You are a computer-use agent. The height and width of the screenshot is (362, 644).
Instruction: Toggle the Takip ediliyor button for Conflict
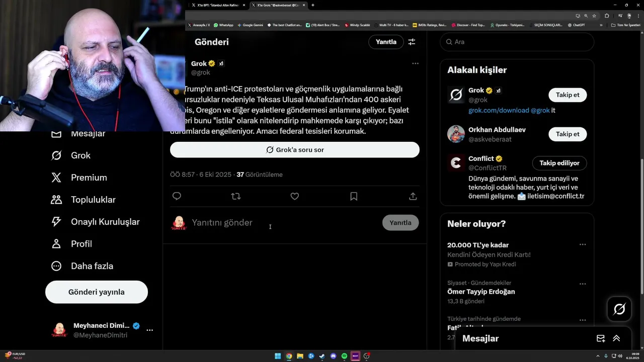[x=559, y=163]
